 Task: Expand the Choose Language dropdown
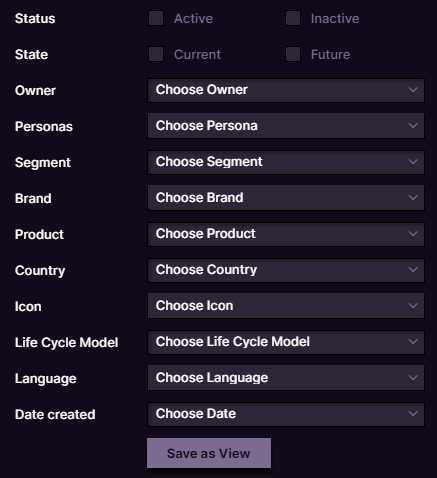click(286, 378)
